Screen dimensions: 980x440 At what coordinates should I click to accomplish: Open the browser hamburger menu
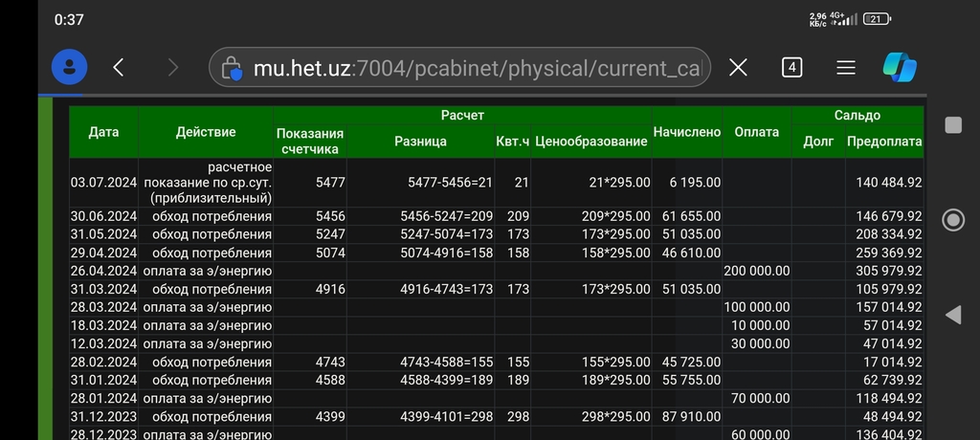(846, 68)
